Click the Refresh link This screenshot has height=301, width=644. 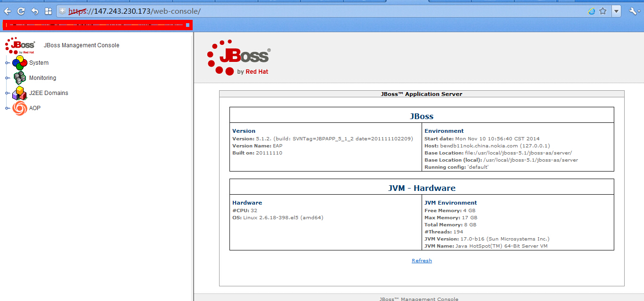click(422, 260)
